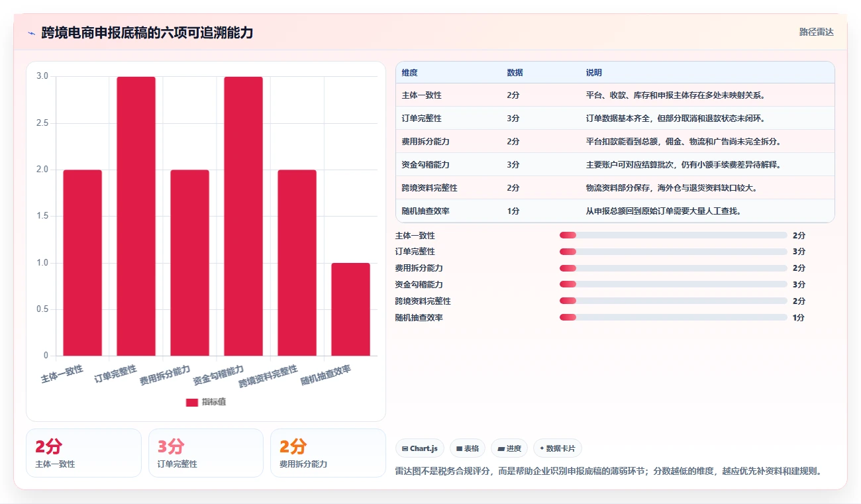Open the 2分 费用拆分能力 data card
Image resolution: width=861 pixels, height=504 pixels.
tap(328, 453)
